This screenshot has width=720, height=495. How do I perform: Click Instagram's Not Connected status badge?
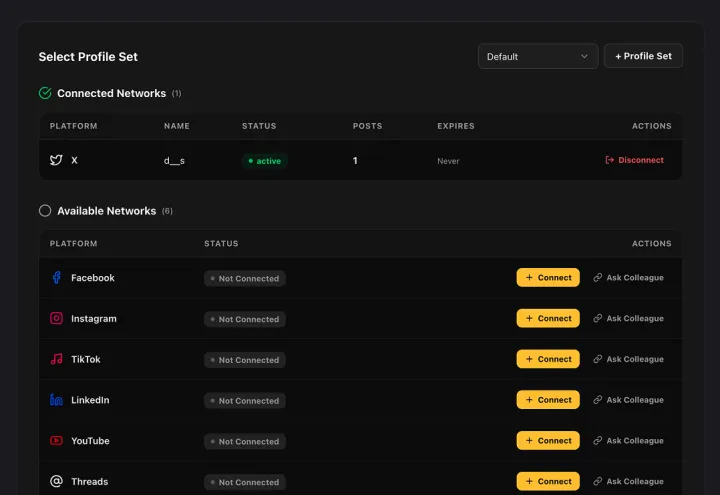coord(245,319)
